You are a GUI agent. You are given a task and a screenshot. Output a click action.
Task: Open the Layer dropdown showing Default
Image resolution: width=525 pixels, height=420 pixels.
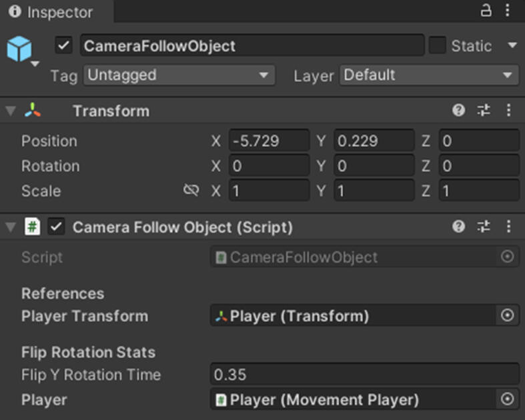[x=429, y=75]
